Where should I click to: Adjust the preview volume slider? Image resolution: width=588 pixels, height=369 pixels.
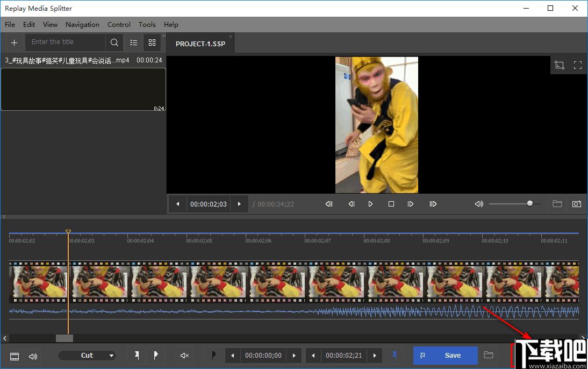point(515,203)
